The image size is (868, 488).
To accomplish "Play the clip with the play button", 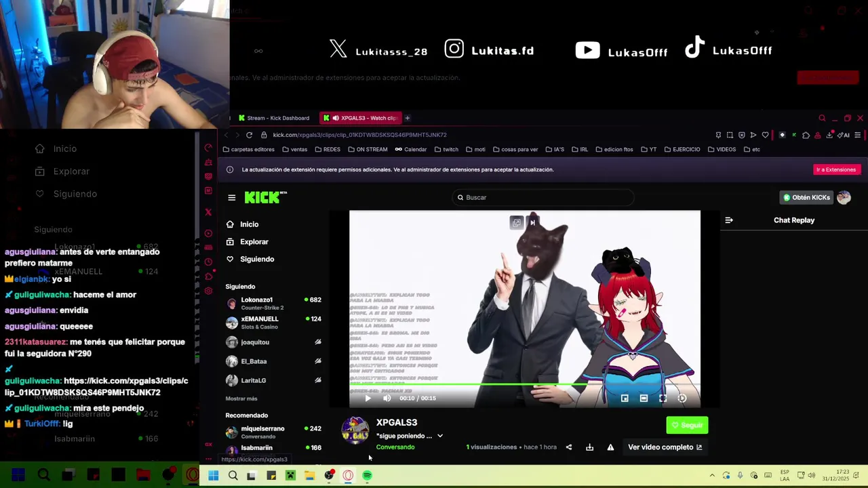I will [x=368, y=398].
